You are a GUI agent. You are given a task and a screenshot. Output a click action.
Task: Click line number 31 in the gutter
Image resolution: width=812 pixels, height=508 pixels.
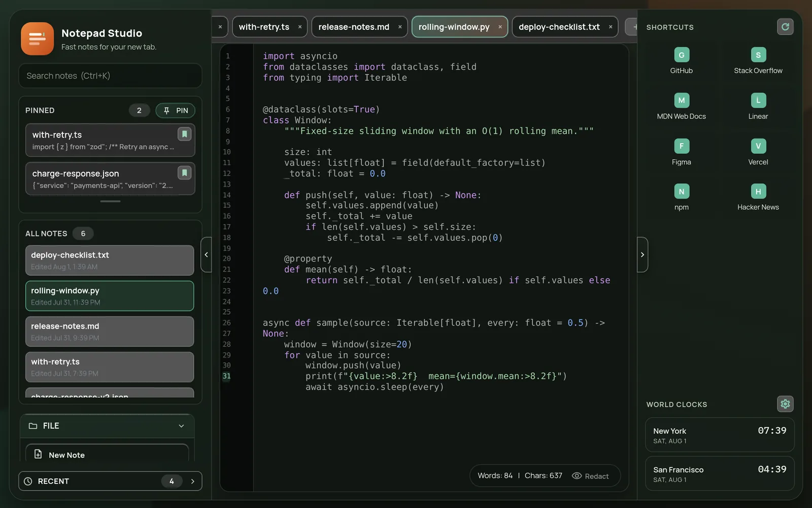pos(226,376)
